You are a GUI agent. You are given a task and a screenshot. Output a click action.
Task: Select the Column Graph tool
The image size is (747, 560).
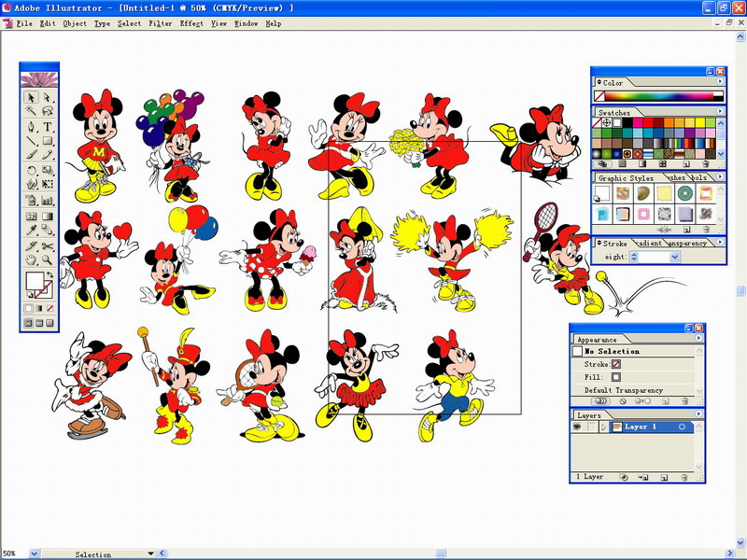click(48, 201)
